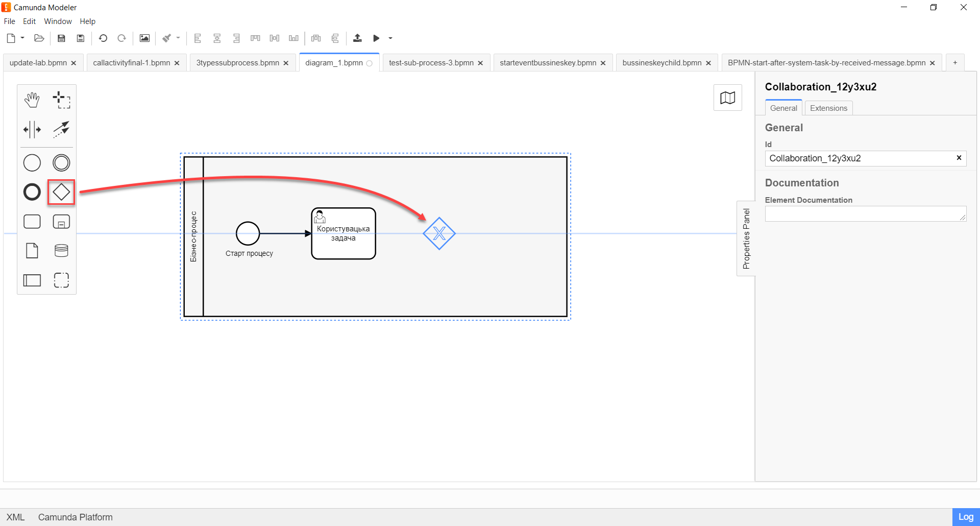Close the bussineskeychild.bpmn tab
This screenshot has width=980, height=526.
[x=708, y=63]
